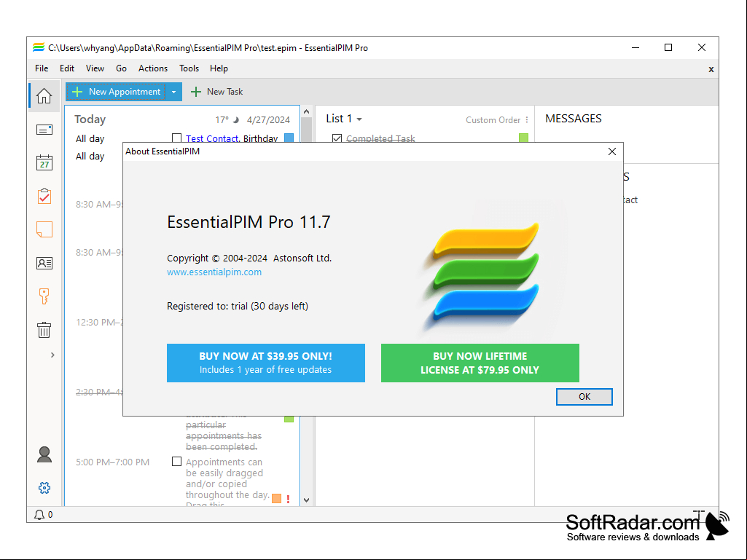Image resolution: width=747 pixels, height=560 pixels.
Task: Uncheck the Completed Task checkbox
Action: coord(337,138)
